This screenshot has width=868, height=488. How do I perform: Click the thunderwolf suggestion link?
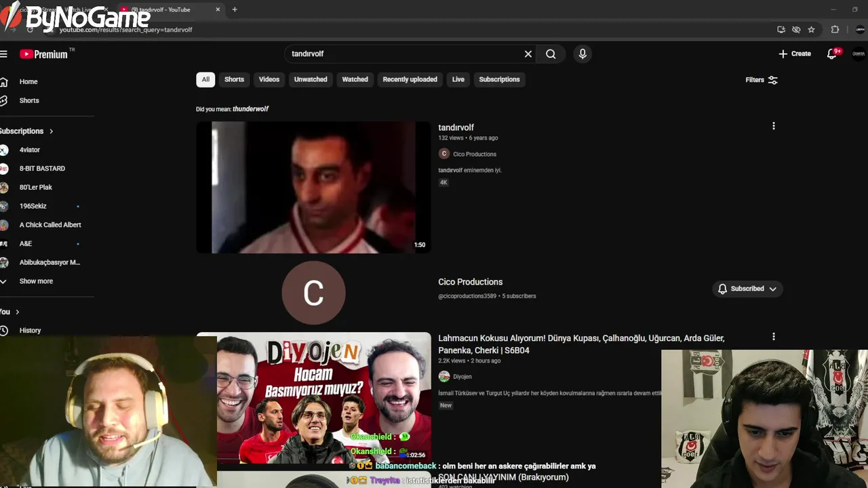coord(250,108)
